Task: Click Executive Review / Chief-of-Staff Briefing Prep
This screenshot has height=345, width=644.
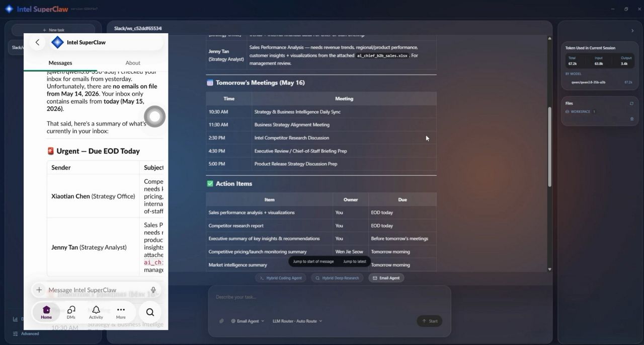Action: (x=300, y=151)
